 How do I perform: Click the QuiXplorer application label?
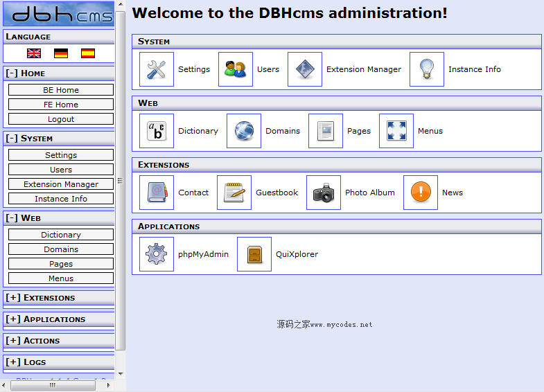click(297, 254)
